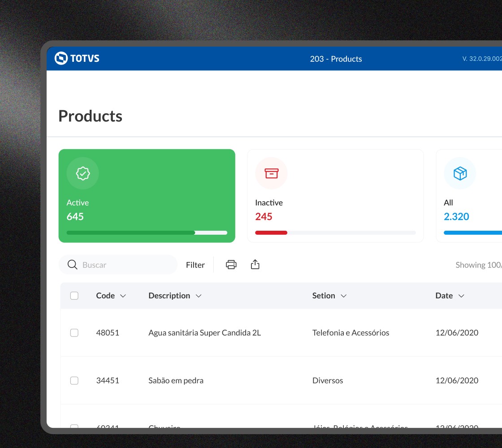The image size is (502, 448).
Task: Click the '203 - Products' header title
Action: click(x=336, y=59)
